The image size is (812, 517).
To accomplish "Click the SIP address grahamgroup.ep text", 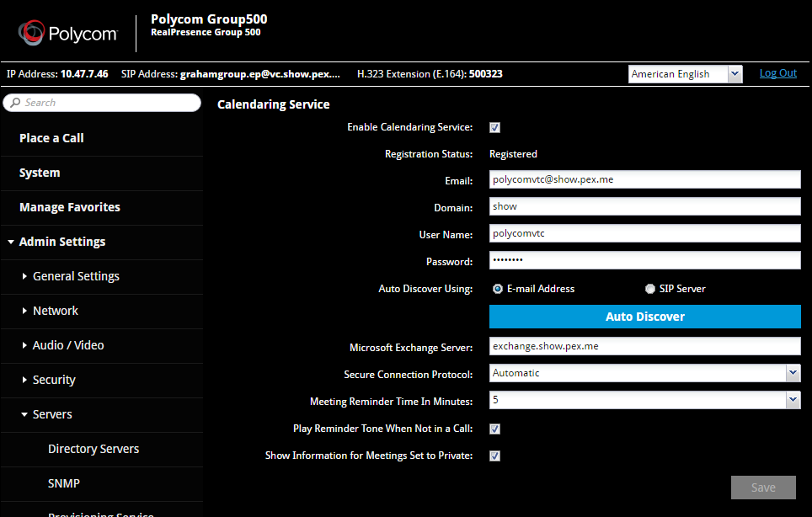I will tap(260, 74).
